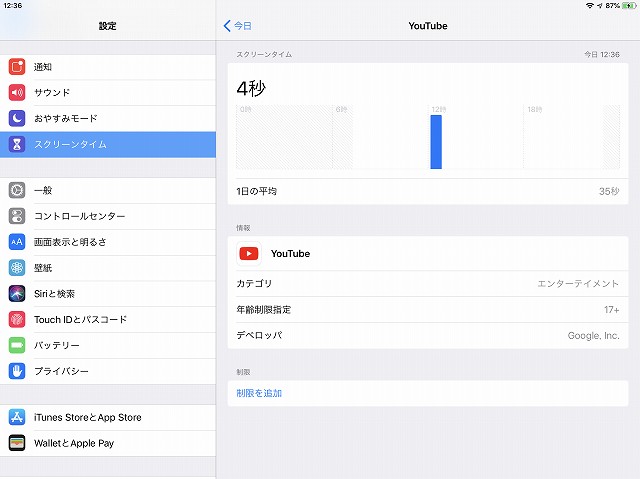Tap the エンターテイメント category value
This screenshot has height=479, width=640.
[578, 283]
